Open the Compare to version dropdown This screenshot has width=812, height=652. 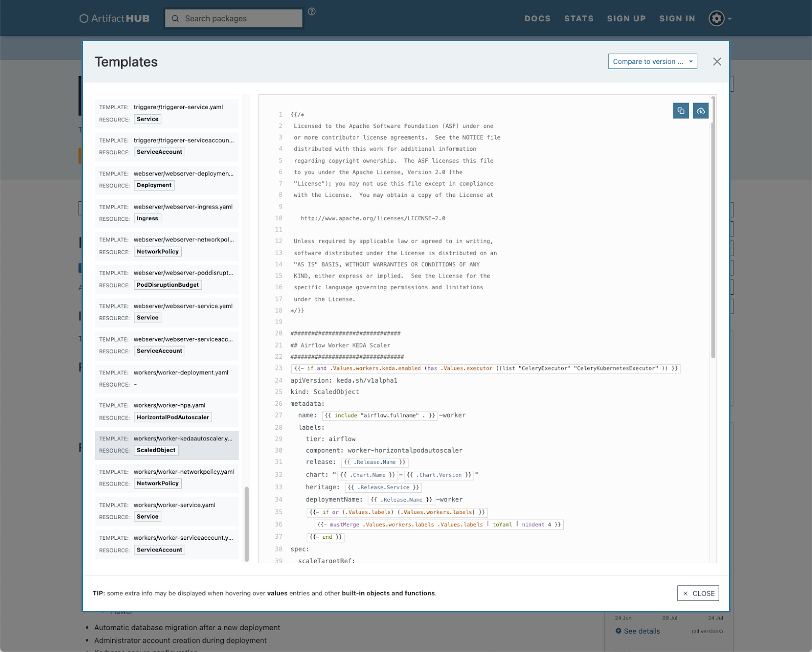coord(652,61)
